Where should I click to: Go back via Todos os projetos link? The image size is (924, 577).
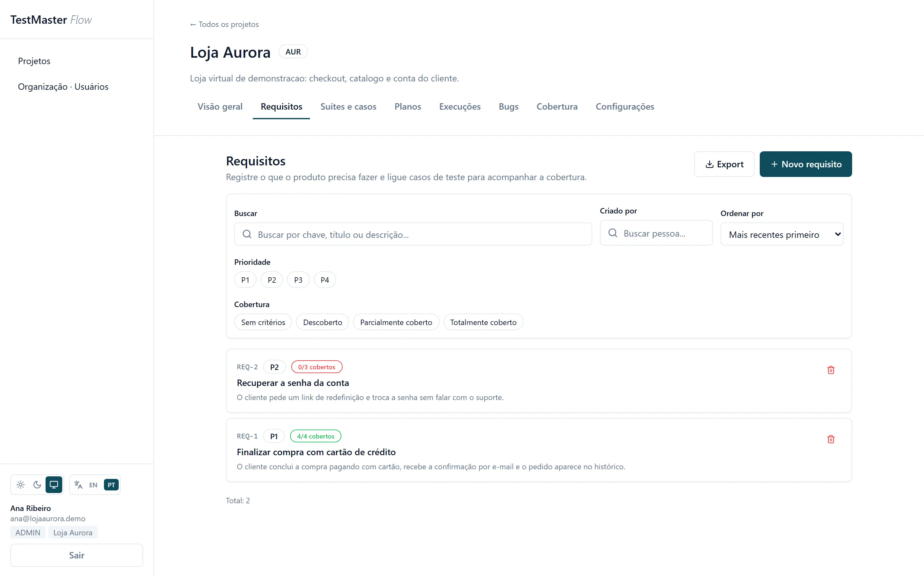(224, 24)
